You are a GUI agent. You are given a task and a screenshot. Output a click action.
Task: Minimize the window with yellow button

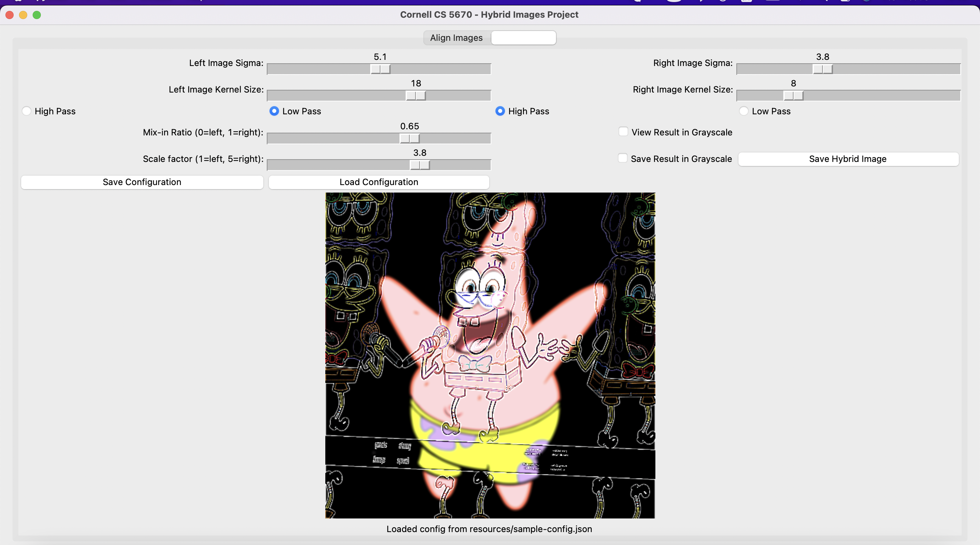(x=23, y=15)
